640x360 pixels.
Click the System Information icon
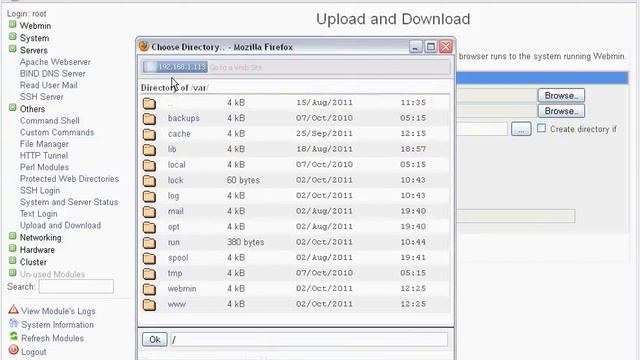pyautogui.click(x=13, y=324)
